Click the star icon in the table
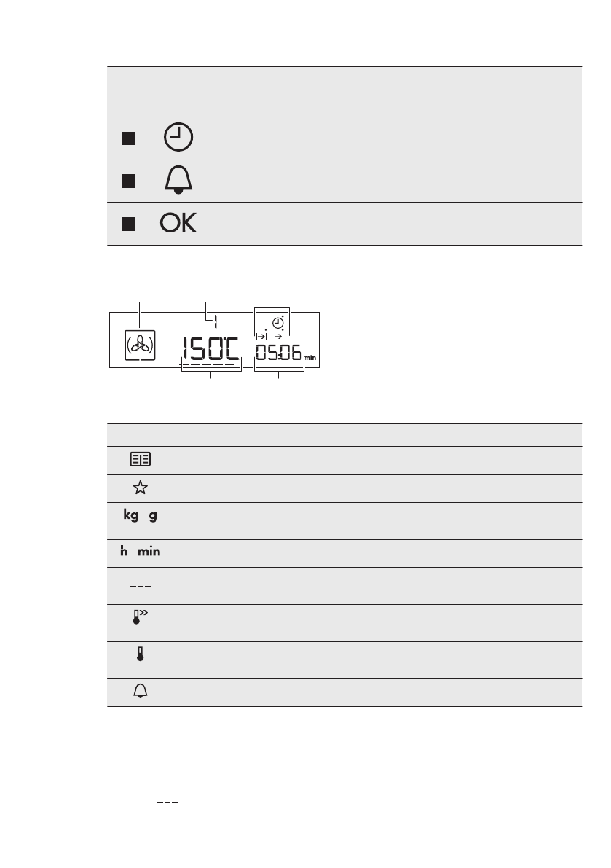Screen dimensions: 611x868 pyautogui.click(x=139, y=488)
